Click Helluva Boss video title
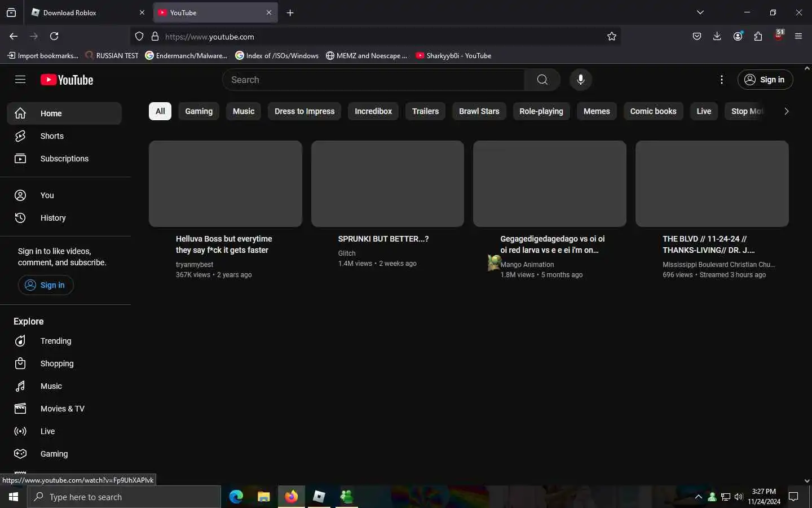 (x=224, y=244)
